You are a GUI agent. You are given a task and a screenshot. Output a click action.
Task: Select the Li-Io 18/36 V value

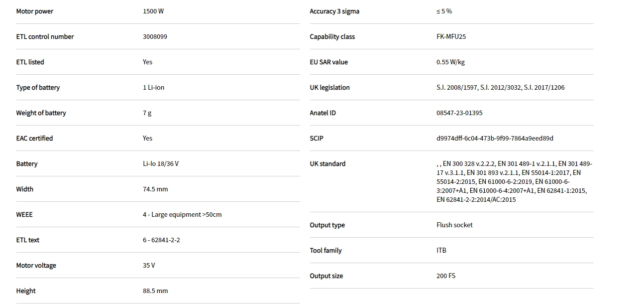tap(160, 164)
